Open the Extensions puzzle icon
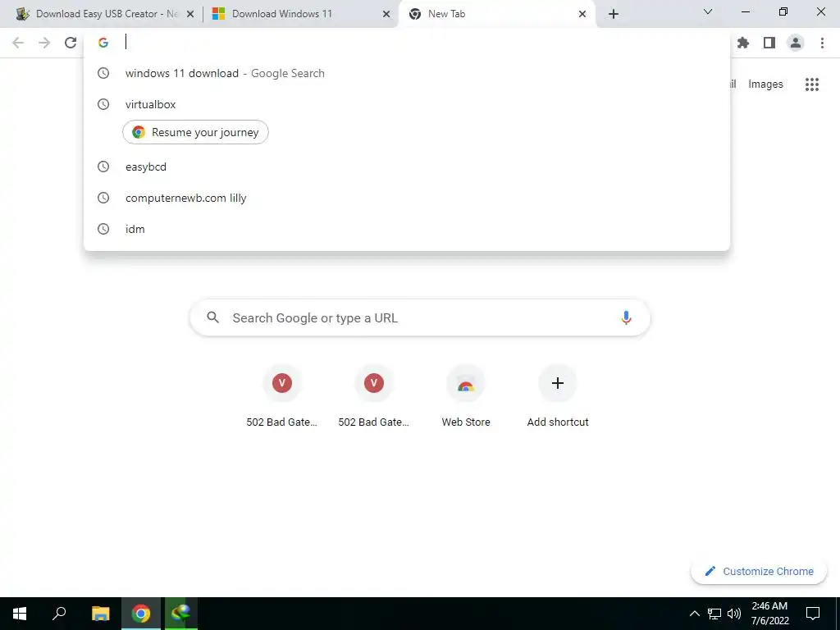 743,43
